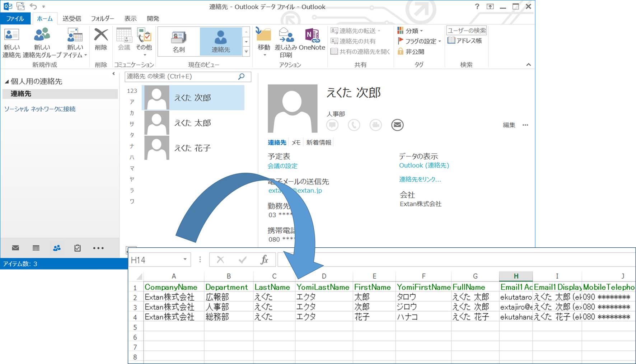Open the 開発 tab

pos(153,19)
